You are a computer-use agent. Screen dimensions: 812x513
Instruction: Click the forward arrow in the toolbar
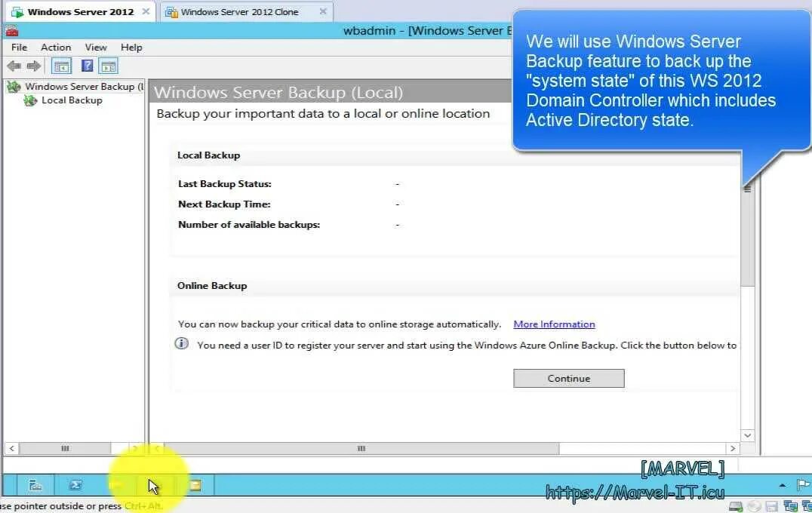point(34,66)
